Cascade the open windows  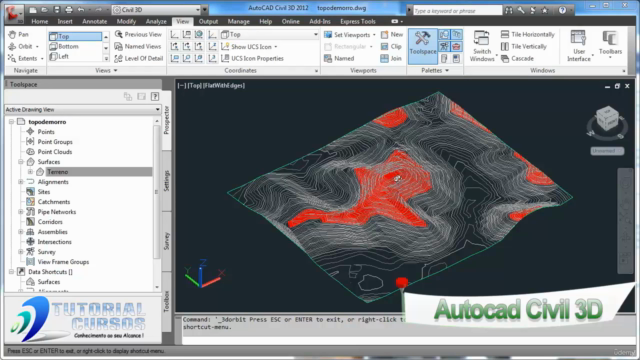click(517, 58)
